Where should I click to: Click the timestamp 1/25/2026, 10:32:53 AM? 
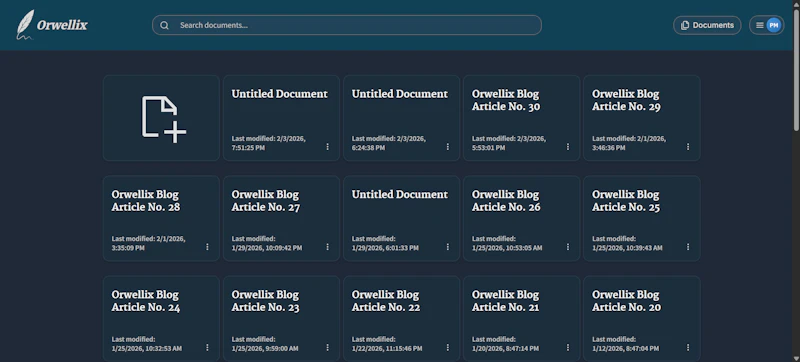146,349
